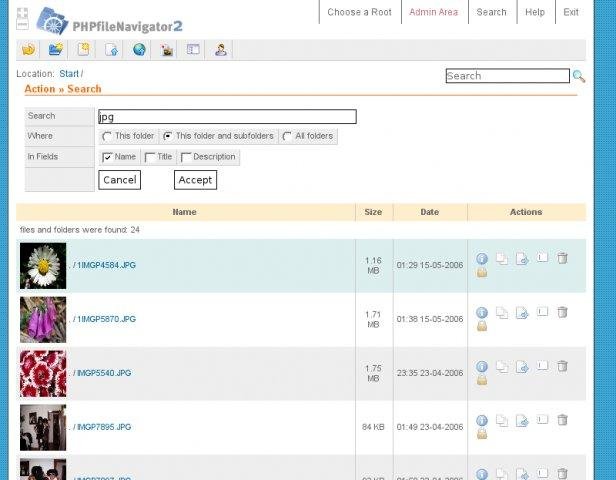Move the file IMGP7895.JPG
616x480 pixels.
point(522,421)
